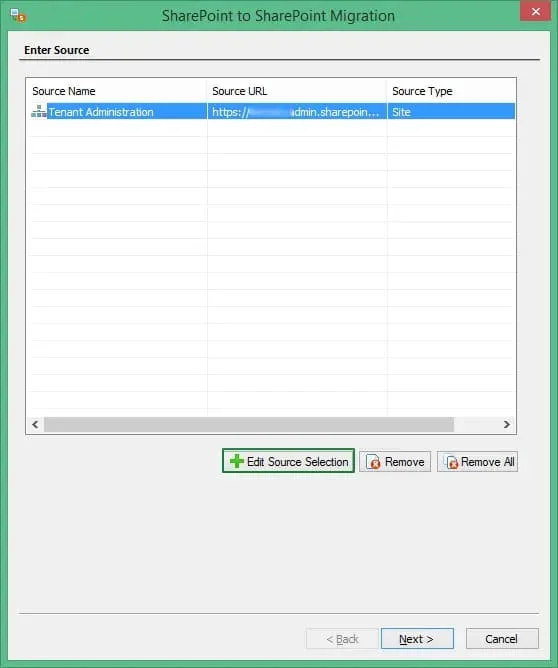Click the document icon on Remove button

374,462
